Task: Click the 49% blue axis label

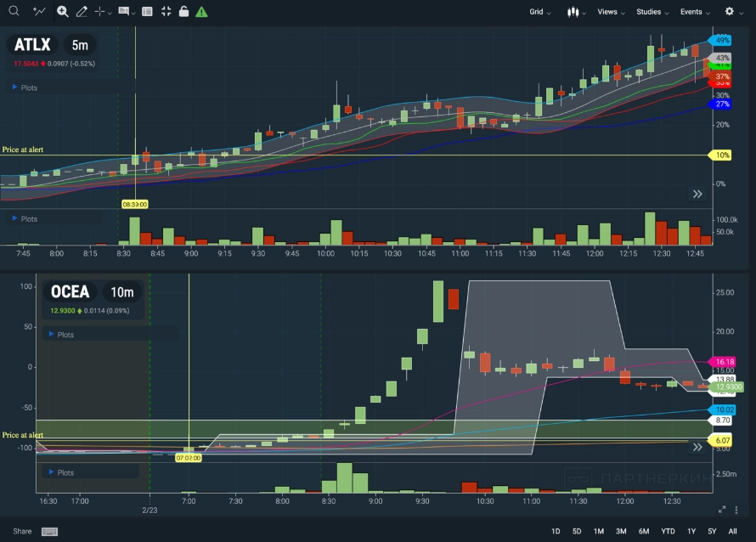Action: pos(720,40)
